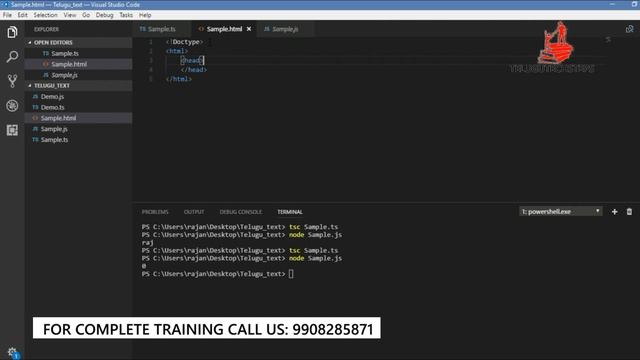Viewport: 640px width, 360px height.
Task: Select Sample.html under Open Editors
Action: coord(78,64)
